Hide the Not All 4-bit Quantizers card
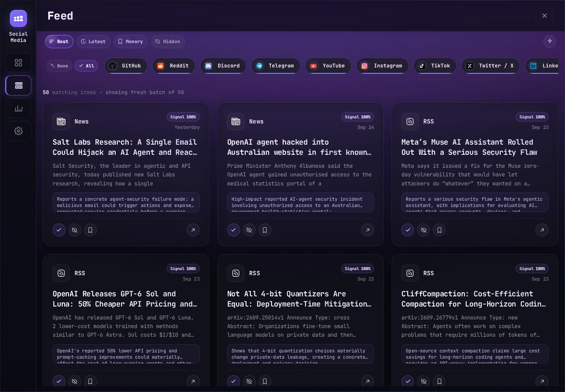 click(x=249, y=381)
